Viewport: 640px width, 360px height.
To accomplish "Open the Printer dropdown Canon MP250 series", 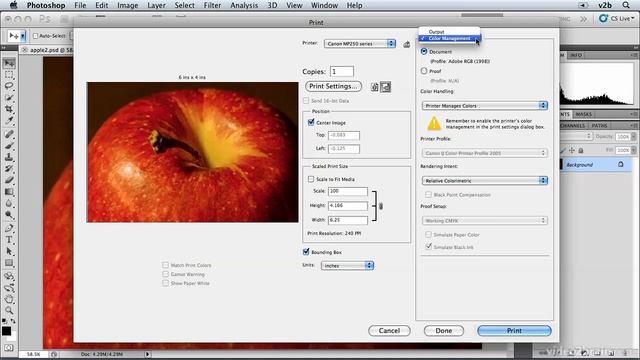I will coord(360,44).
